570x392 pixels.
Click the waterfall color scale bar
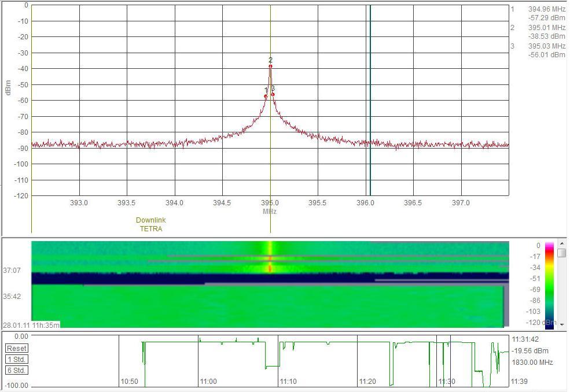pos(549,285)
